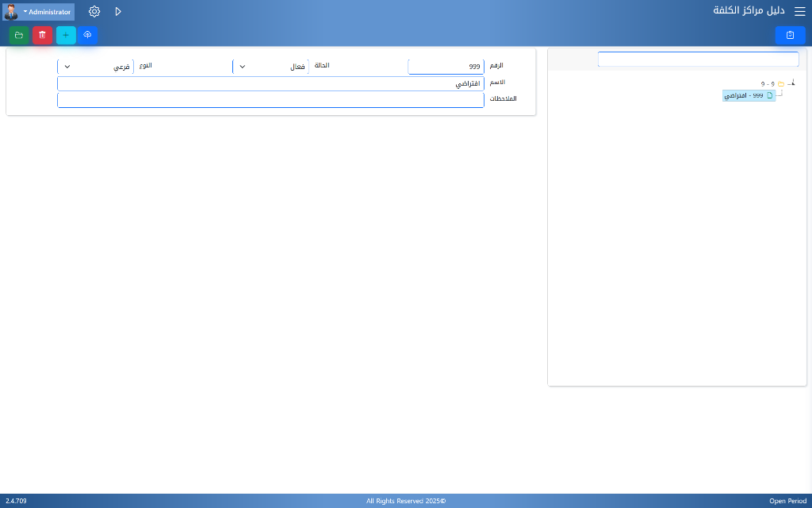The width and height of the screenshot is (812, 508).
Task: Click the الاسم name field
Action: (x=270, y=83)
